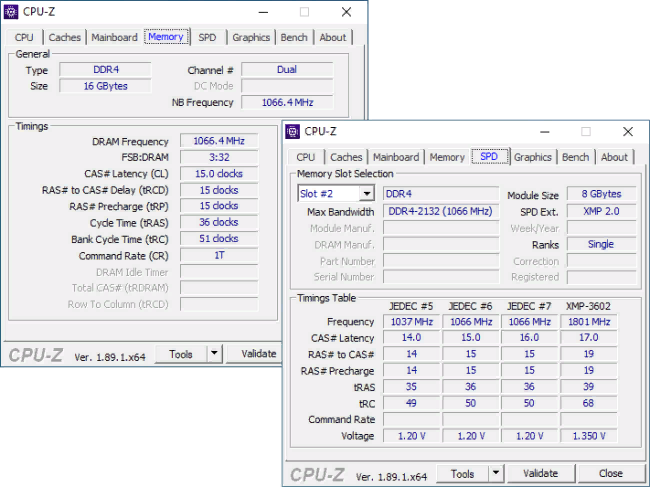Expand the Tools dropdown arrow in the SPD window
The height and width of the screenshot is (487, 650).
click(x=496, y=473)
